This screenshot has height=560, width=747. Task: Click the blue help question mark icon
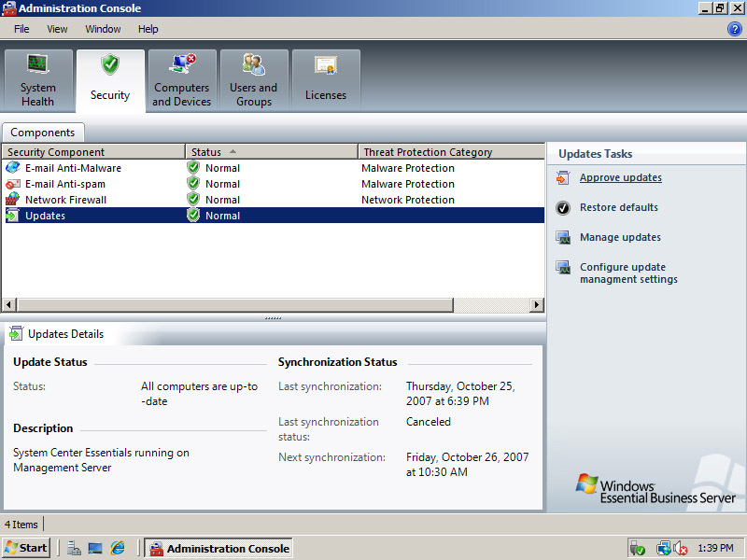[735, 29]
